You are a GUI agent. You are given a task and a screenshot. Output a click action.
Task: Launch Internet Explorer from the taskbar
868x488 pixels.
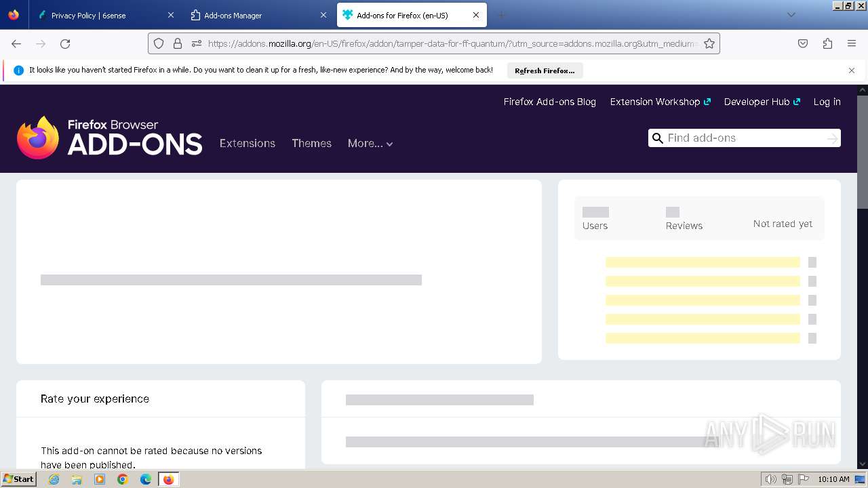(x=54, y=479)
